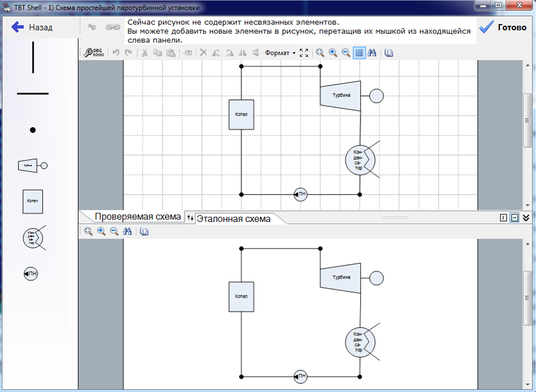The width and height of the screenshot is (536, 392).
Task: Open search with binoculars in top toolbar
Action: pyautogui.click(x=372, y=53)
